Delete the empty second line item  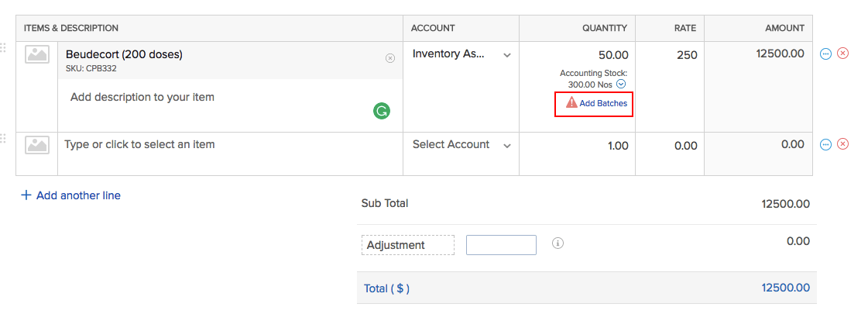pos(843,144)
